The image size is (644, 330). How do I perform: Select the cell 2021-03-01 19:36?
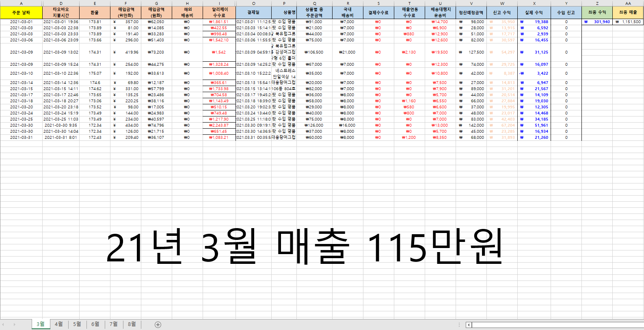[61, 22]
